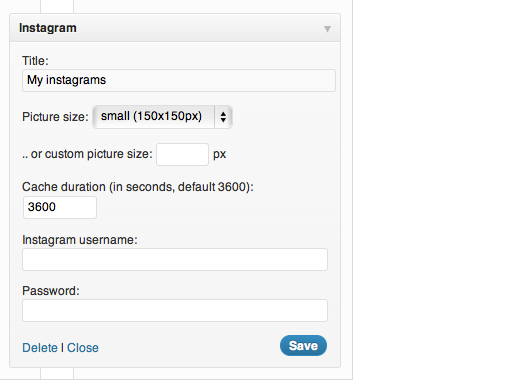Click the Instagram widget header title
This screenshot has height=382, width=517.
(x=48, y=28)
